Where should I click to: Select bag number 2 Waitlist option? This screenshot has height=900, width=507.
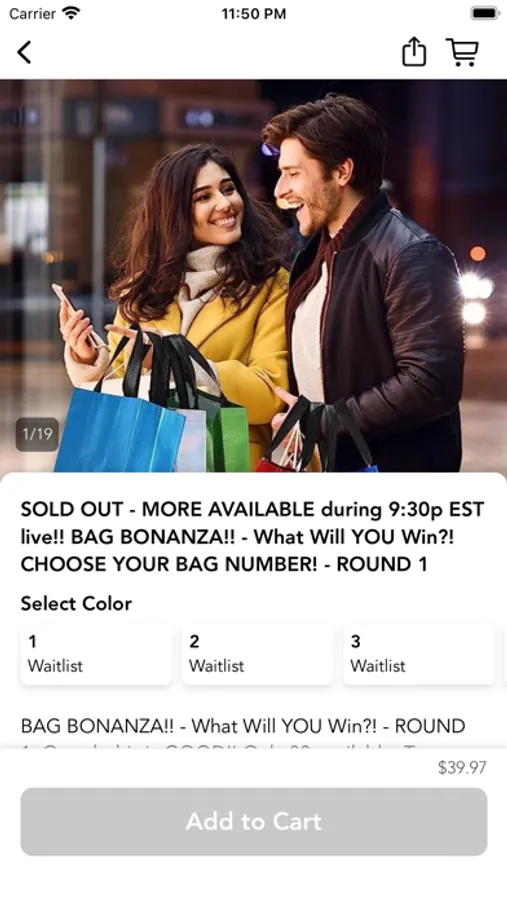point(257,654)
